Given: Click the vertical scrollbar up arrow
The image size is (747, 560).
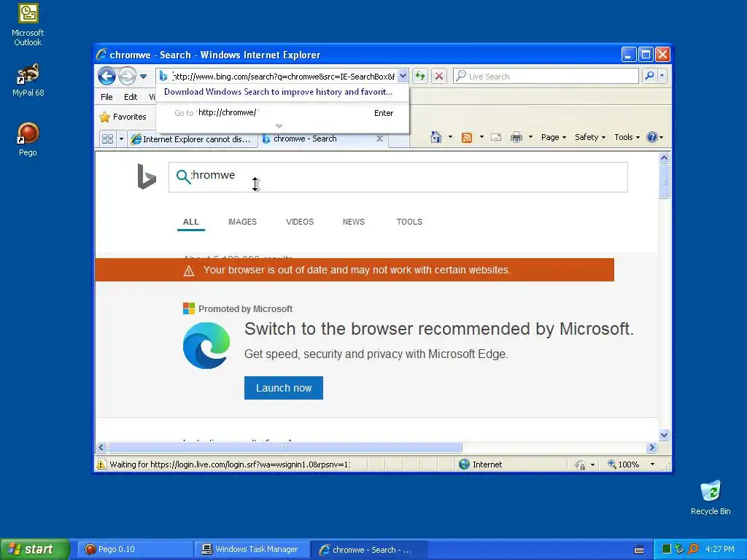Looking at the screenshot, I should tap(664, 158).
